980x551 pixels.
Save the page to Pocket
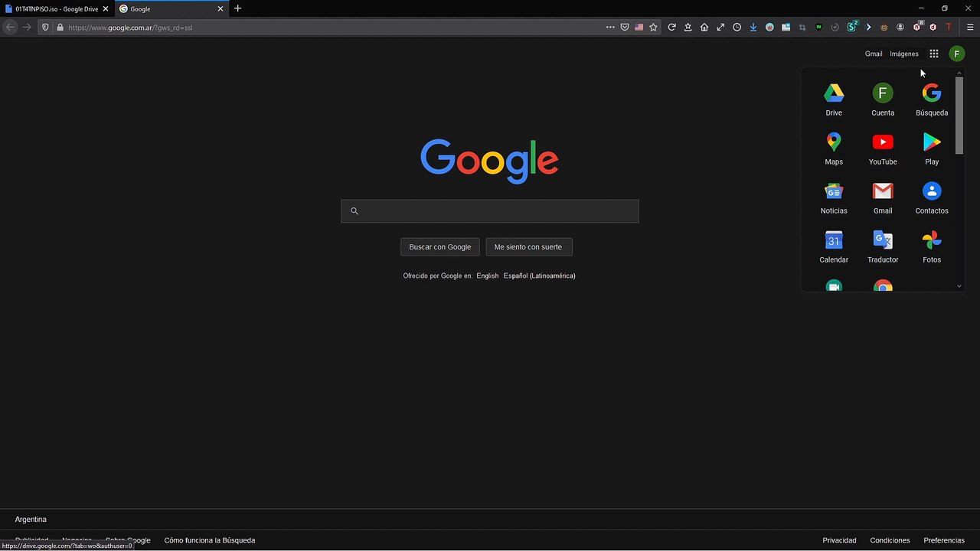tap(625, 27)
